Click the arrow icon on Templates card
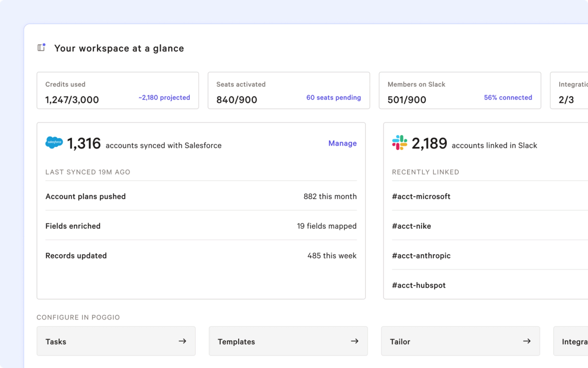This screenshot has height=368, width=588. (x=355, y=341)
